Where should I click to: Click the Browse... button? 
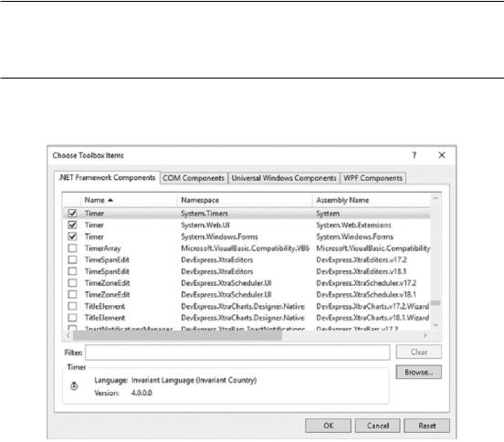[x=419, y=372]
